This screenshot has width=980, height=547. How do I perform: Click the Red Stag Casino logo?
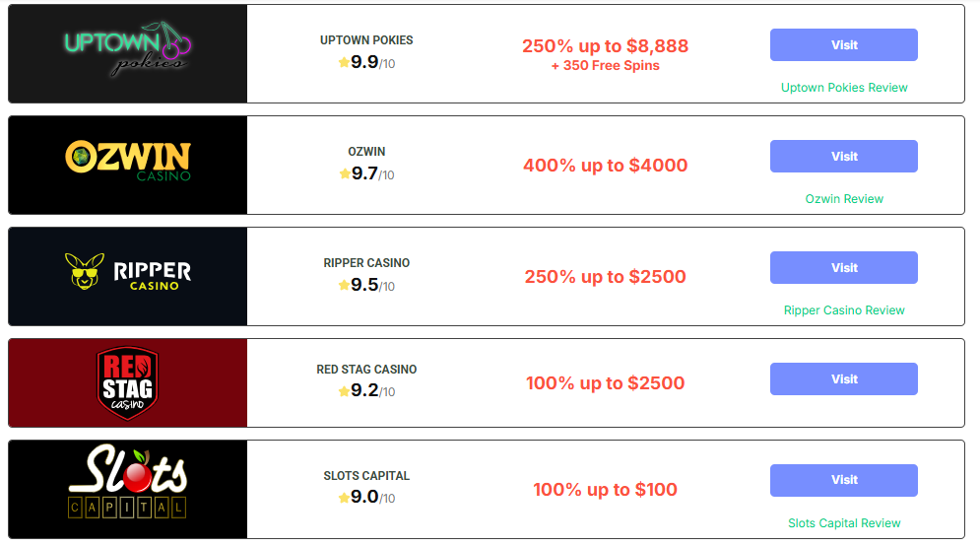[x=127, y=383]
